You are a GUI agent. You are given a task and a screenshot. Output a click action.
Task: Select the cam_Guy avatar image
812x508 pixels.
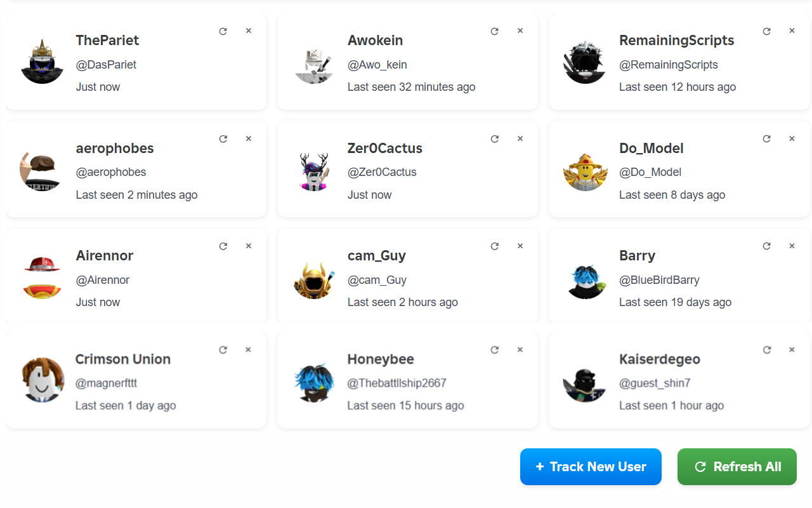pos(314,278)
